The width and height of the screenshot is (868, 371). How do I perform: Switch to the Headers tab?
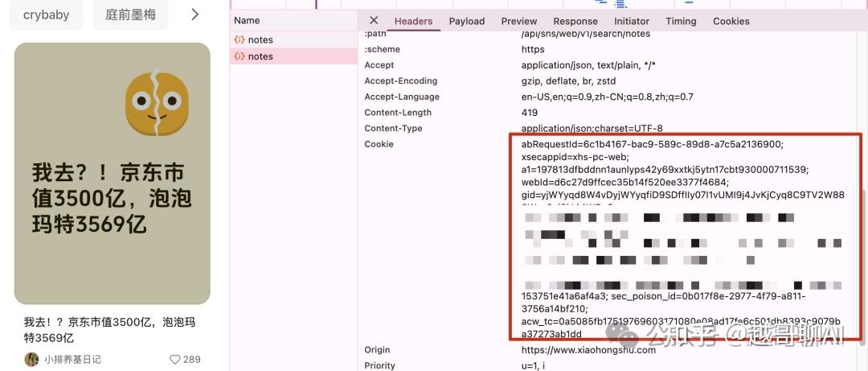pos(413,21)
